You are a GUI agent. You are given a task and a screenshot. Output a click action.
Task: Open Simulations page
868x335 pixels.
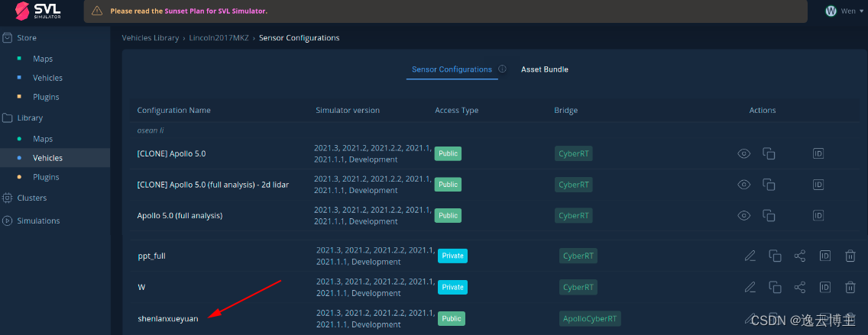tap(38, 221)
